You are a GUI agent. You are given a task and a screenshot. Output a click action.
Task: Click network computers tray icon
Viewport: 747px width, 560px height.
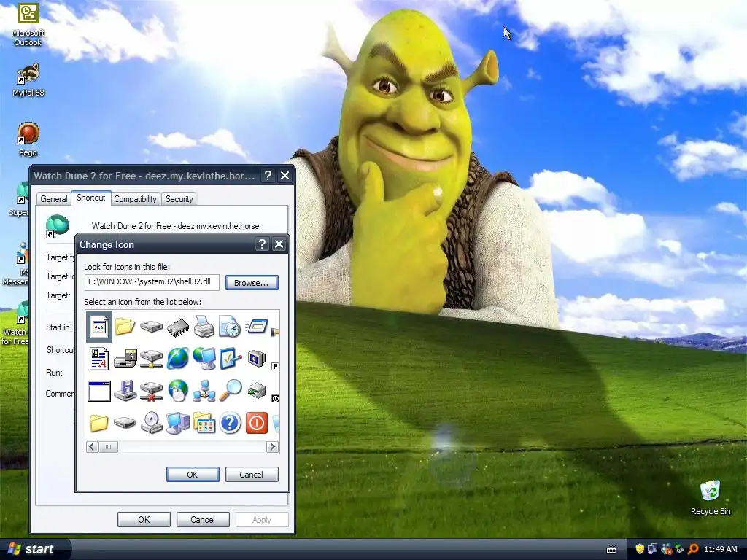tap(653, 549)
